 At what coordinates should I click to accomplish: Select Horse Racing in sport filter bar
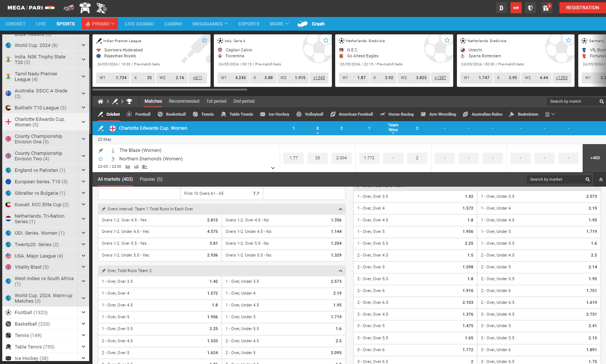point(397,115)
